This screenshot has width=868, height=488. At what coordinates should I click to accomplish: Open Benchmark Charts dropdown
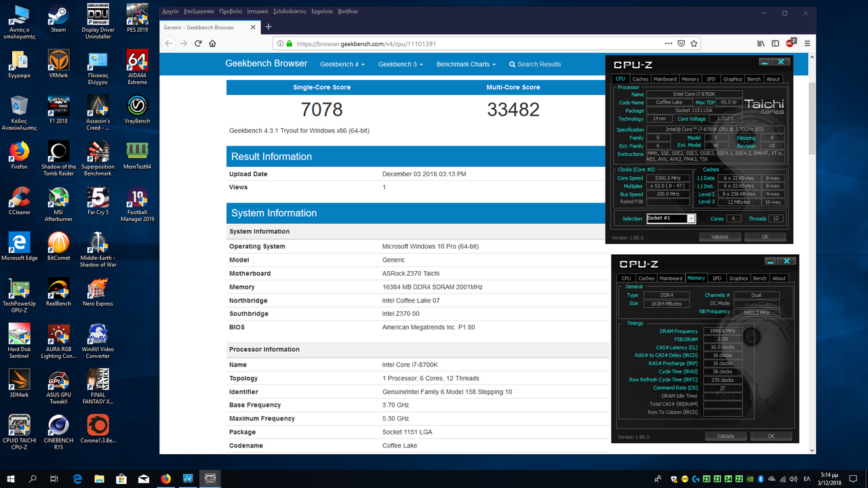(x=466, y=64)
